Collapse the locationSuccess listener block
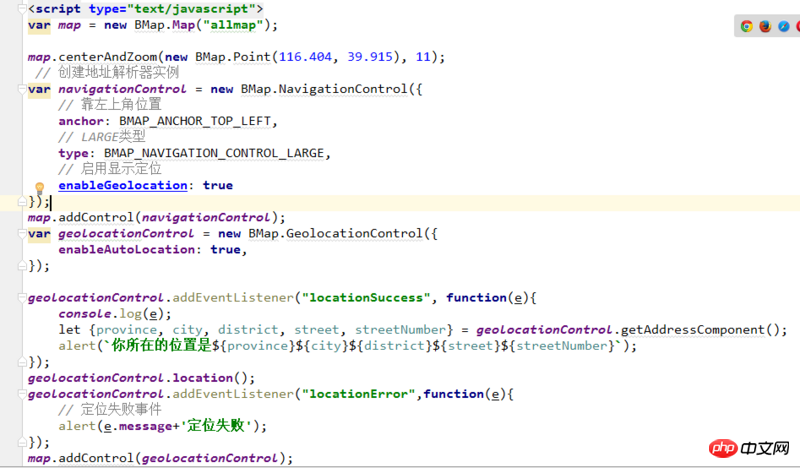This screenshot has width=800, height=468. coord(22,298)
